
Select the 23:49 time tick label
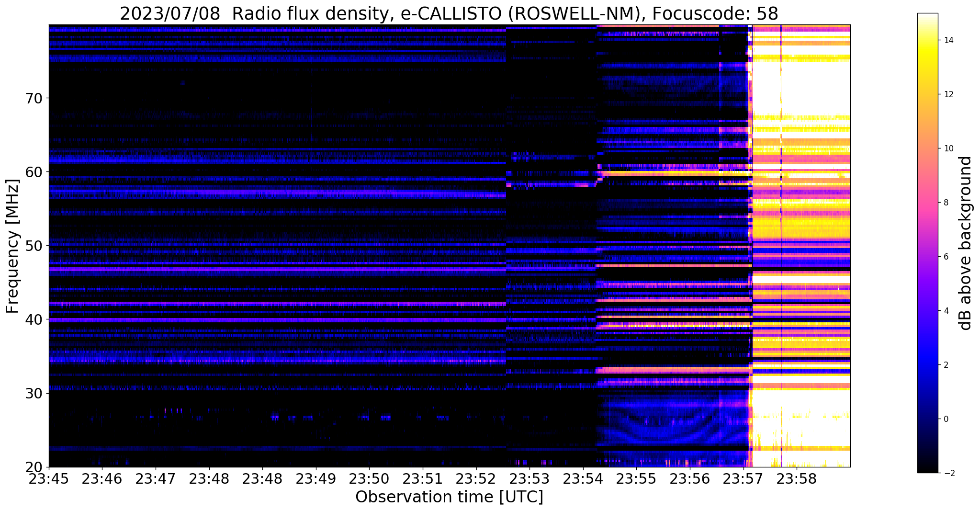click(316, 478)
